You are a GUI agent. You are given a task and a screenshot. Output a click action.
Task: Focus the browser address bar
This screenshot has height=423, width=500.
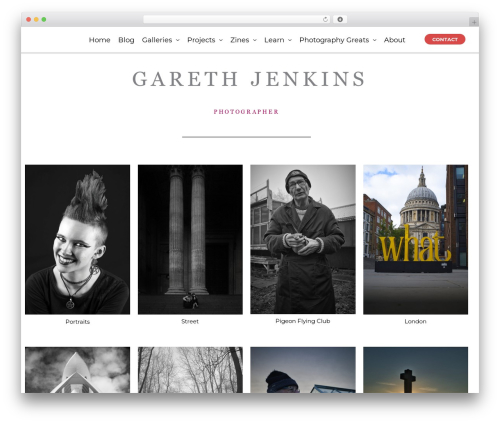[236, 20]
